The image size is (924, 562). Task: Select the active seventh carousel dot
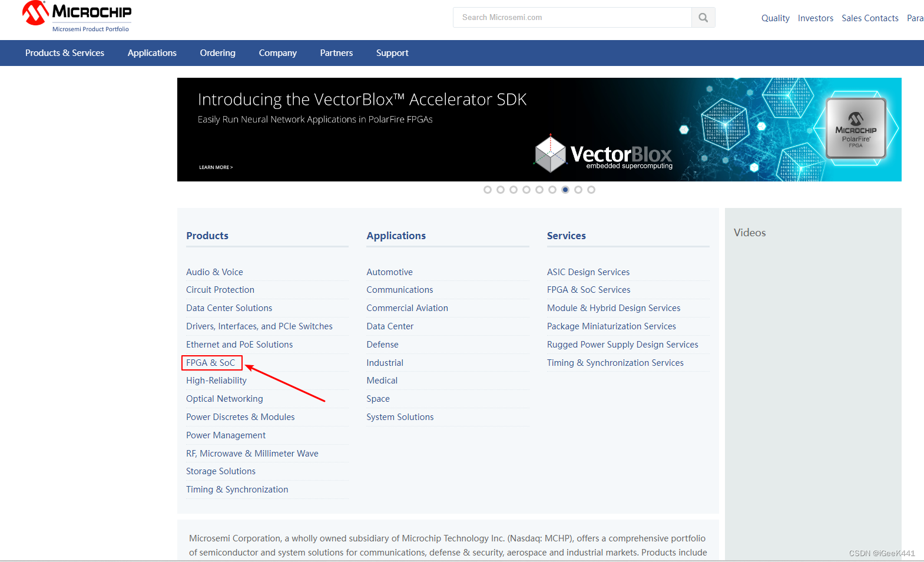(x=565, y=190)
